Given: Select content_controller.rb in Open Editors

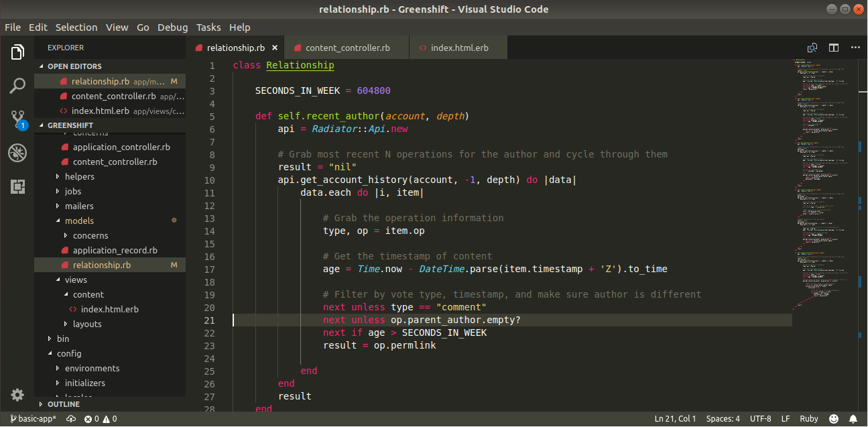Looking at the screenshot, I should pos(110,96).
